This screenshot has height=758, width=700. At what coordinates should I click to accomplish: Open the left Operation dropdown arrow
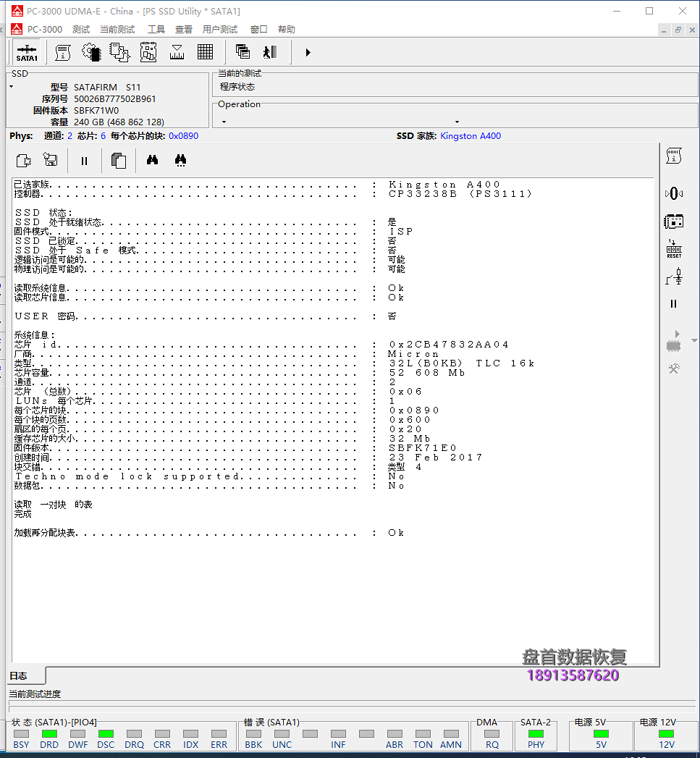(224, 122)
